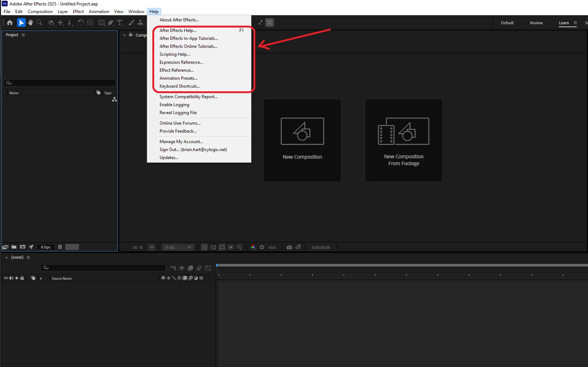Screen dimensions: 588x367
Task: Toggle Fast Previews in the viewer footer
Action: [x=205, y=247]
